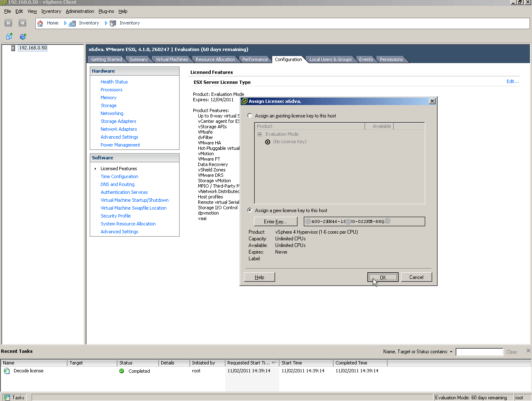This screenshot has width=532, height=401.
Task: Click the Decode license task icon
Action: 7,371
